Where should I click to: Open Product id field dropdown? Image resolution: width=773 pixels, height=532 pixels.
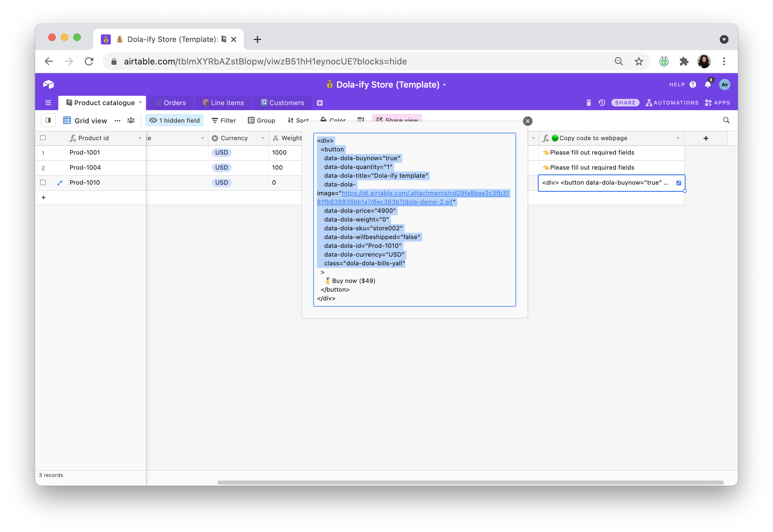tap(140, 138)
